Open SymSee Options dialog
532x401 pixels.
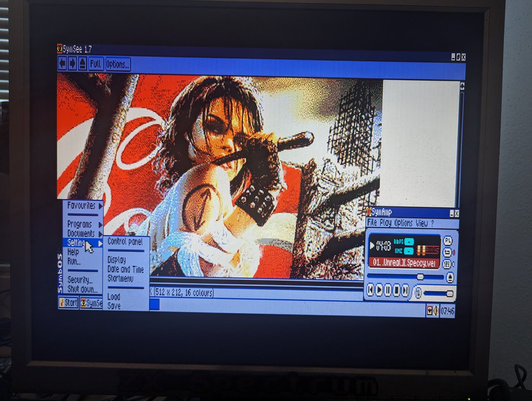(x=117, y=64)
